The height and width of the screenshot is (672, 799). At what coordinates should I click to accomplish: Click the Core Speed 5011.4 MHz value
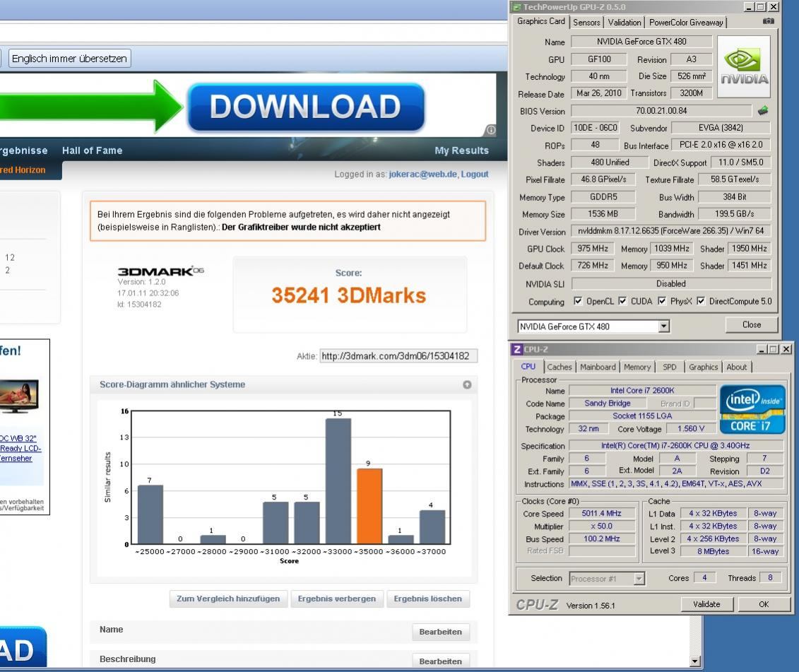coord(601,514)
